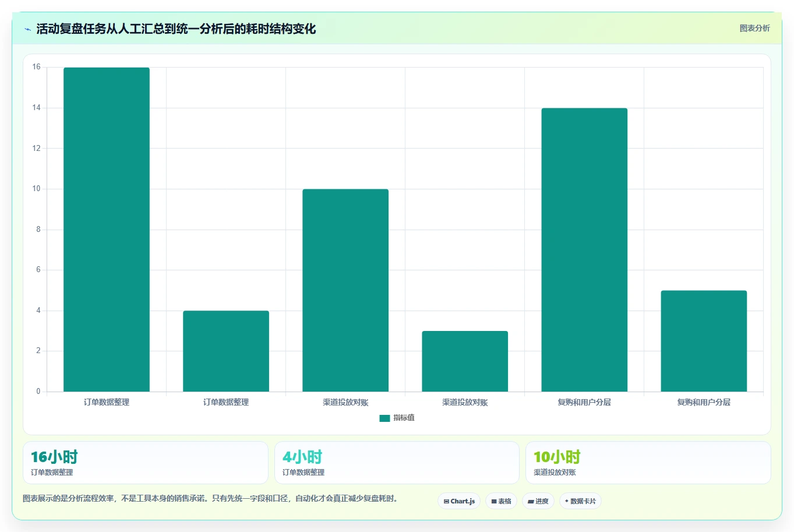Click the footer note starting with 图表展示的是分析流程效率

pos(210,498)
